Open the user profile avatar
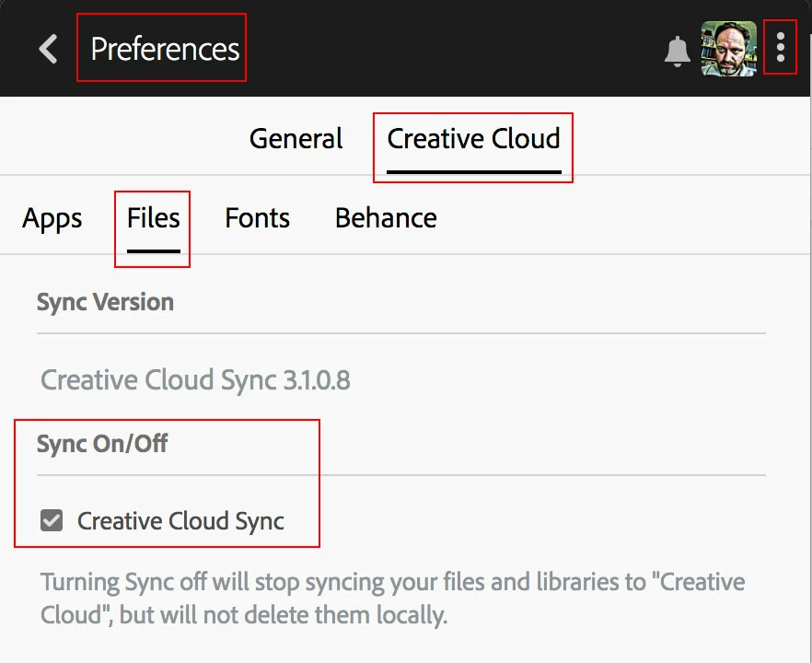812x663 pixels. pos(728,49)
